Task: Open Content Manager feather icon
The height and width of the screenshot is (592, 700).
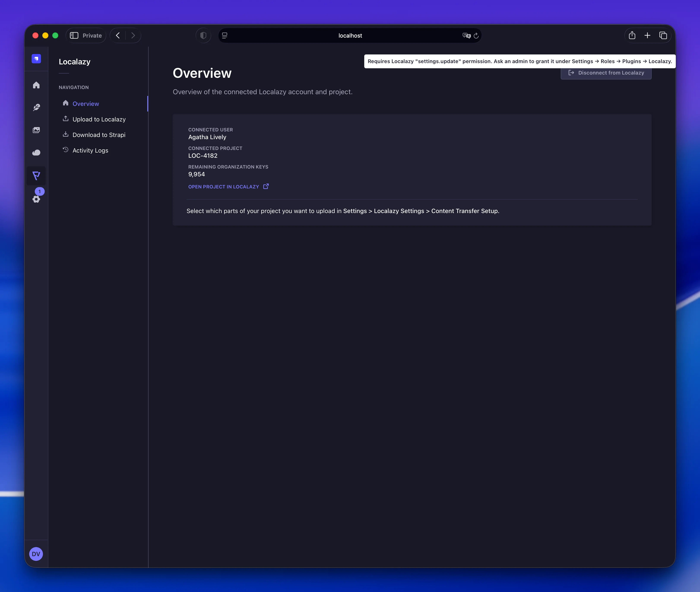Action: click(36, 107)
